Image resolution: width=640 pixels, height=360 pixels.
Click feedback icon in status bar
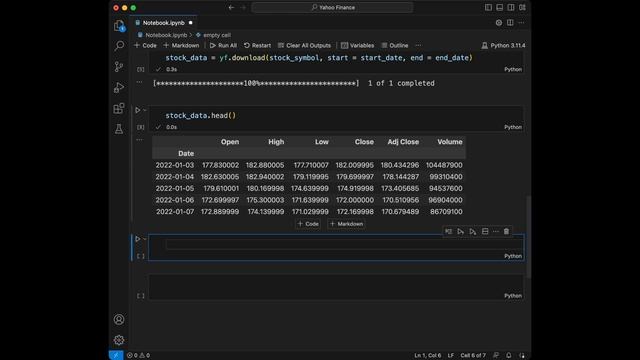[496, 355]
